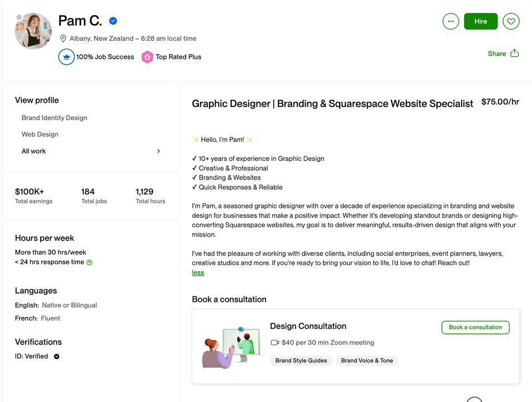Open the Brand Identity Design profile
This screenshot has height=402, width=532.
tap(54, 118)
